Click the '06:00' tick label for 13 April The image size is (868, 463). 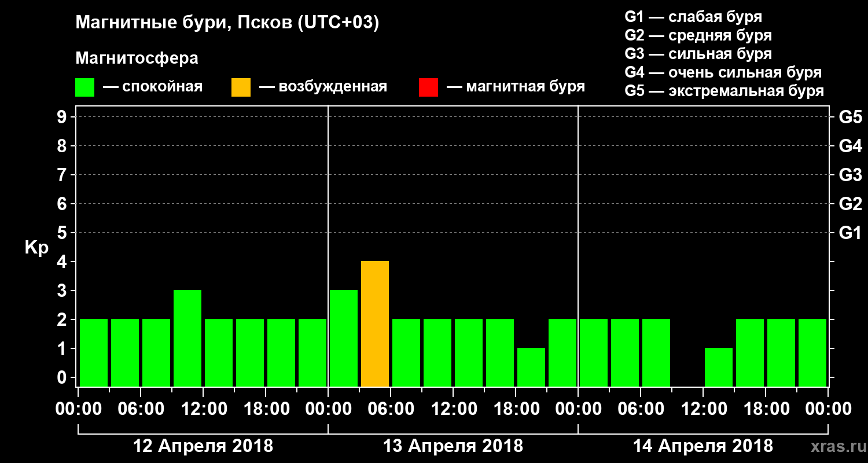(391, 409)
